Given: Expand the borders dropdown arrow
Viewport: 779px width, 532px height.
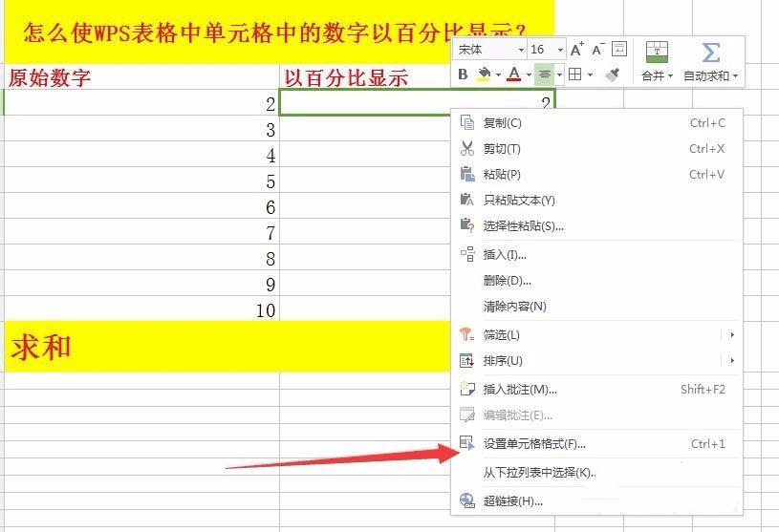Looking at the screenshot, I should coord(590,74).
